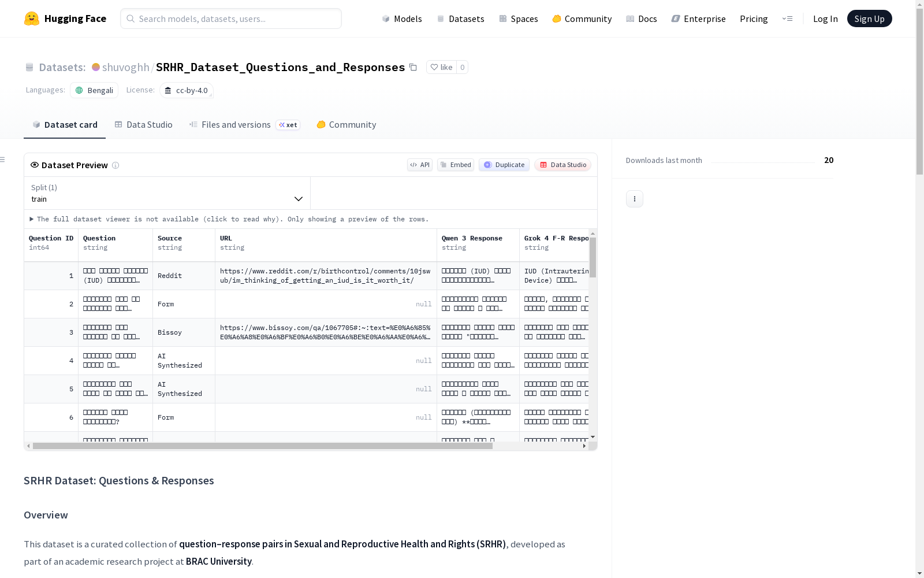Copy the dataset name with the copy icon
This screenshot has height=578, width=924.
click(413, 67)
